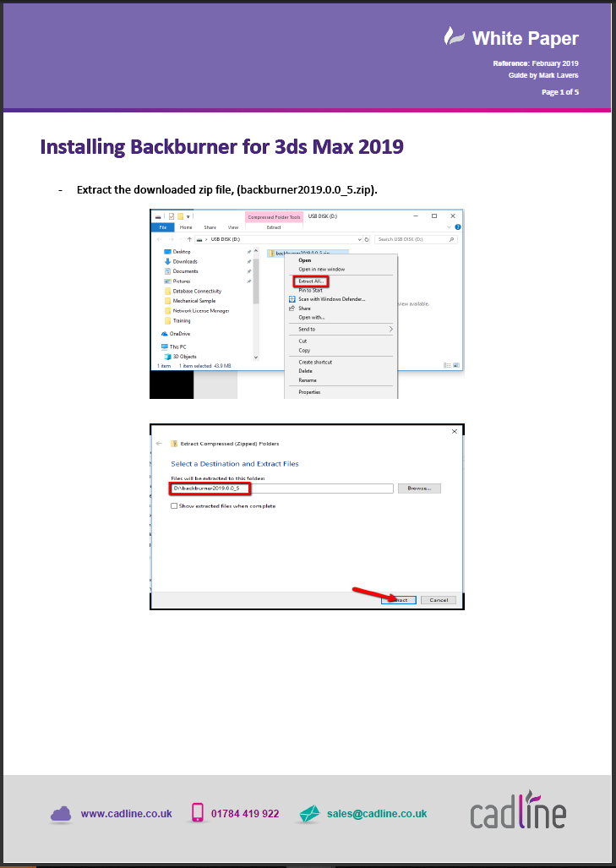This screenshot has height=868, width=616.
Task: Choose Rename from context menu
Action: click(x=308, y=380)
